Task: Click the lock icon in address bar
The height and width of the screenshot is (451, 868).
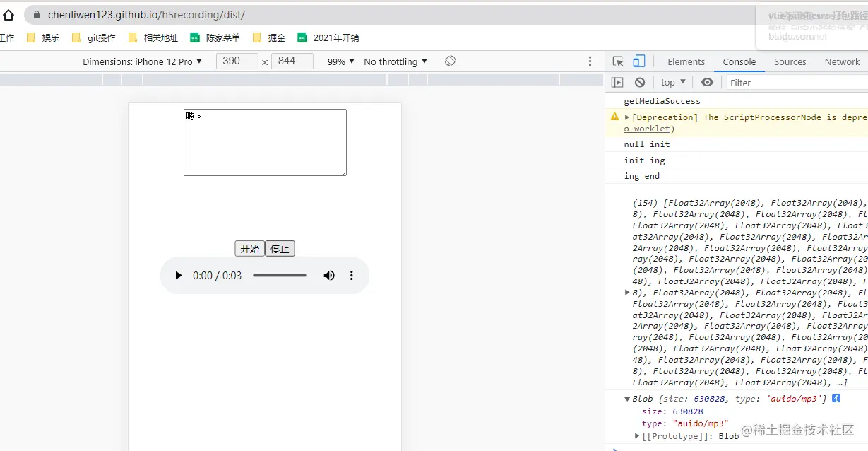Action: (37, 15)
